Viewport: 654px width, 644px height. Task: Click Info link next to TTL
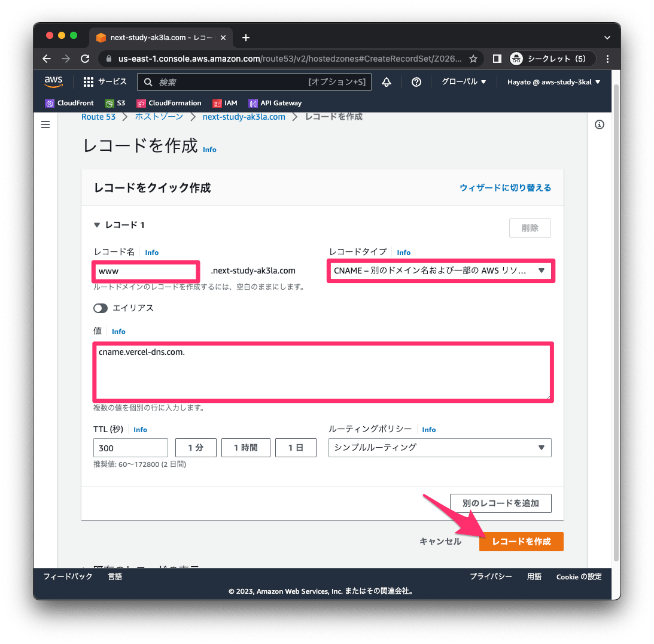click(140, 430)
